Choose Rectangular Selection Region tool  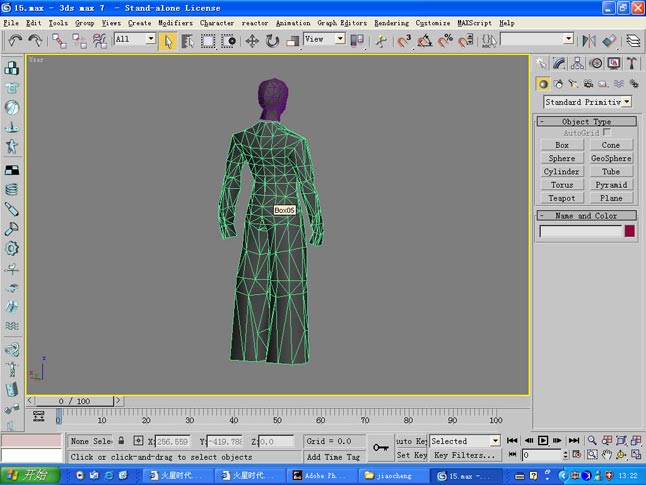pyautogui.click(x=208, y=41)
